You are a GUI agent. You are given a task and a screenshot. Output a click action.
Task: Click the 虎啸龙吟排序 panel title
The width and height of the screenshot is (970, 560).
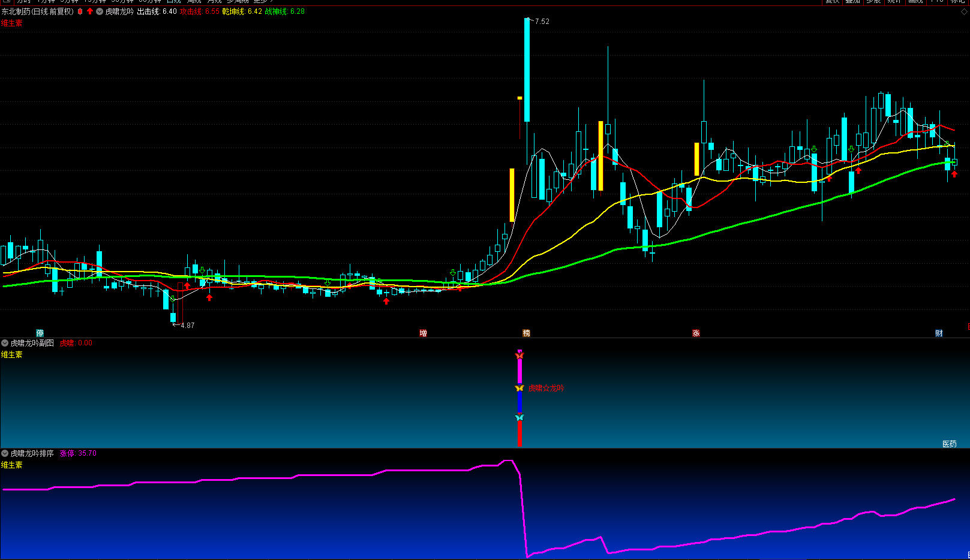point(32,453)
